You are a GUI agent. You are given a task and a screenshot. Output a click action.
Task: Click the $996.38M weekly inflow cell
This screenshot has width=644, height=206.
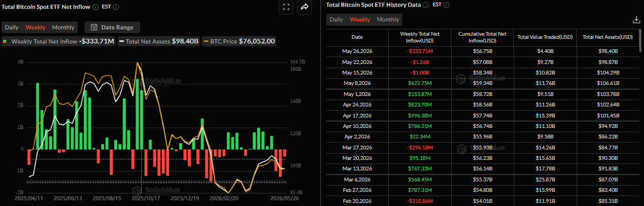(x=420, y=115)
